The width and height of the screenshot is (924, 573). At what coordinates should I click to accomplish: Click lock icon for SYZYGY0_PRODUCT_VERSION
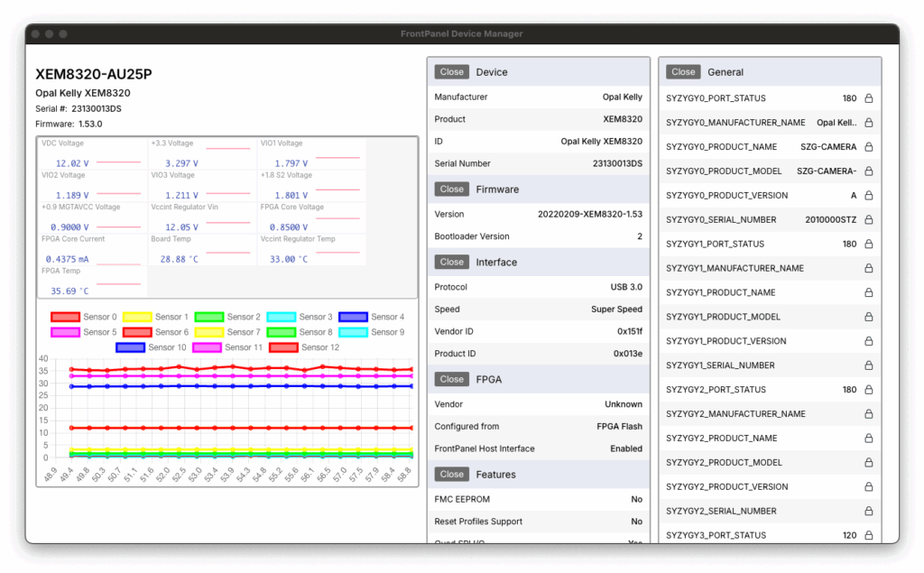click(869, 195)
